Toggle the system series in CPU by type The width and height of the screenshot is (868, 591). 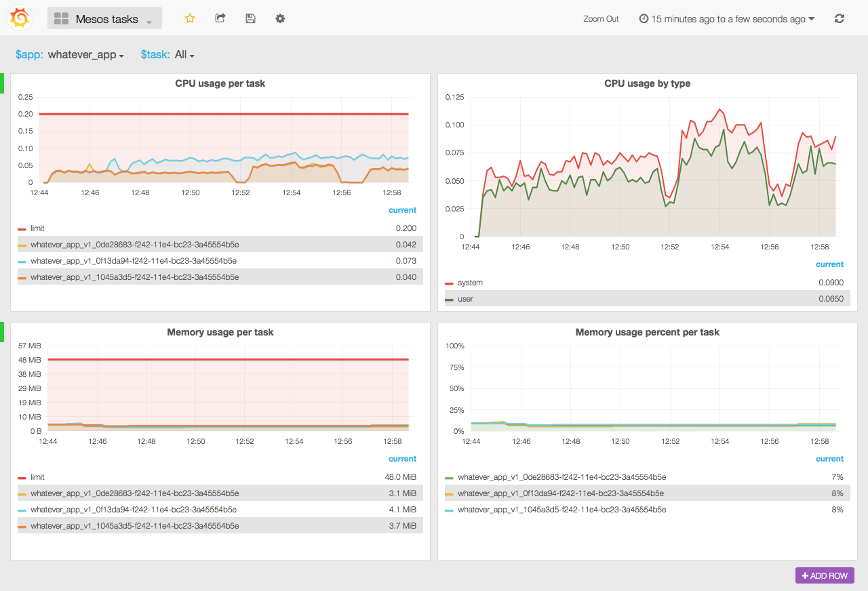point(470,283)
